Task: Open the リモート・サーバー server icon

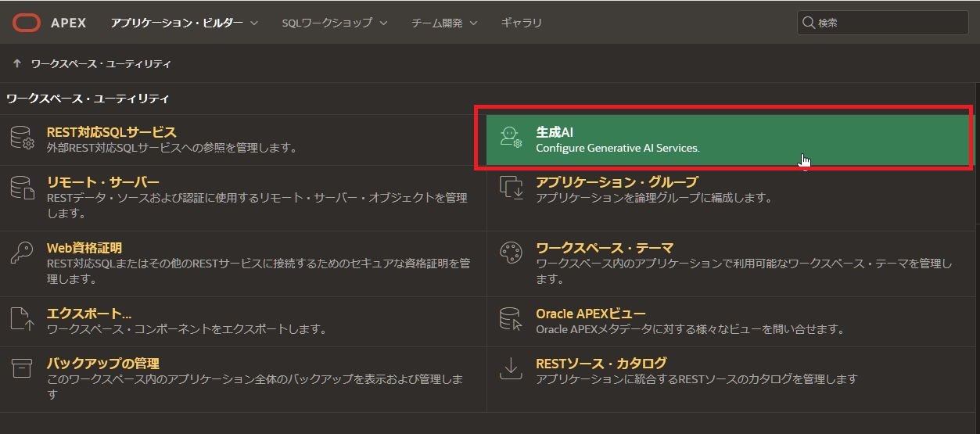Action: click(22, 188)
